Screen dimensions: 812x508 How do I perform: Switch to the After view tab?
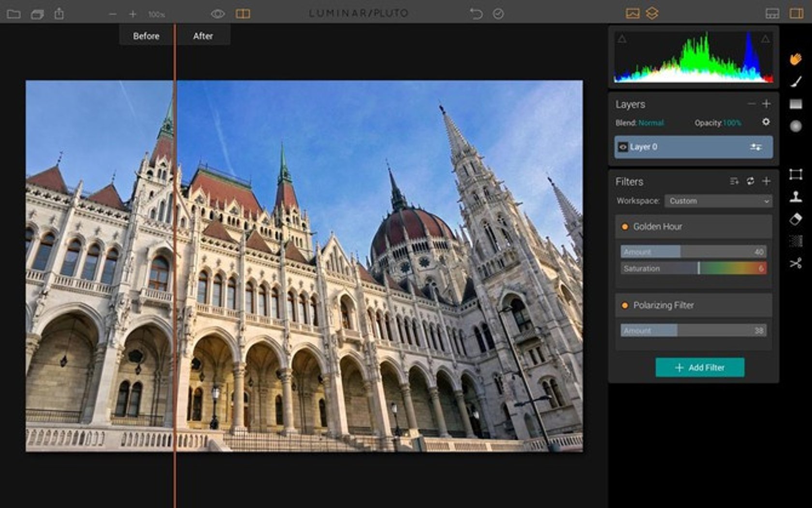pyautogui.click(x=203, y=35)
